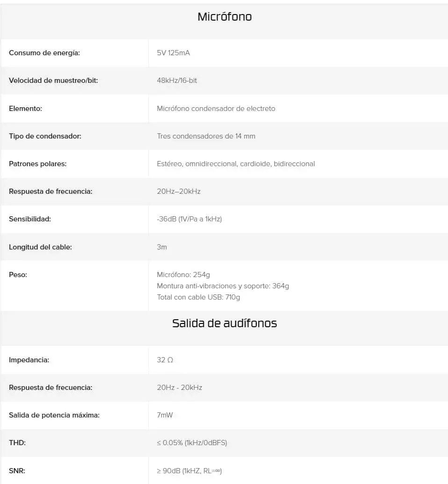
Task: Click the Micrófono section heading
Action: (224, 17)
